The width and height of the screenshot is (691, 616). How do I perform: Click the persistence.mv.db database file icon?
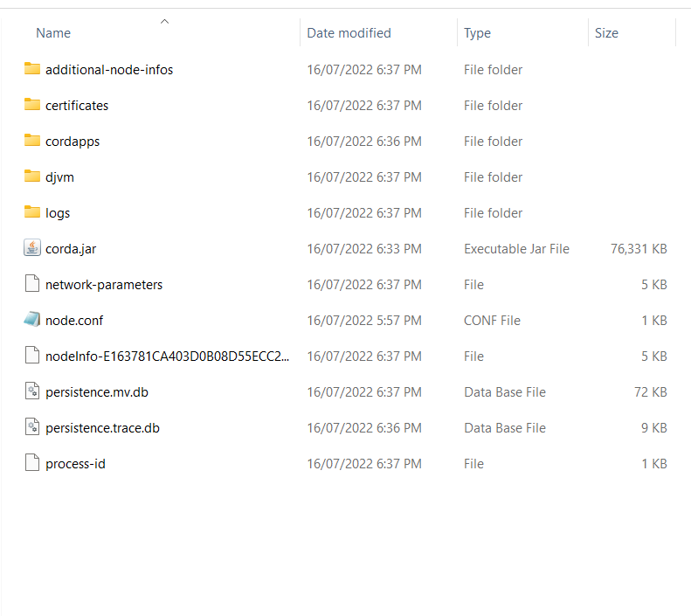tap(32, 391)
